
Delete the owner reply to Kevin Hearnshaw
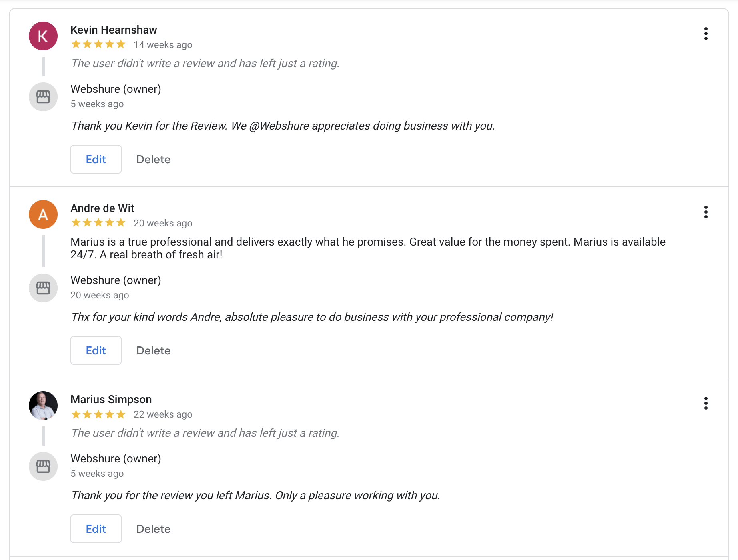154,159
